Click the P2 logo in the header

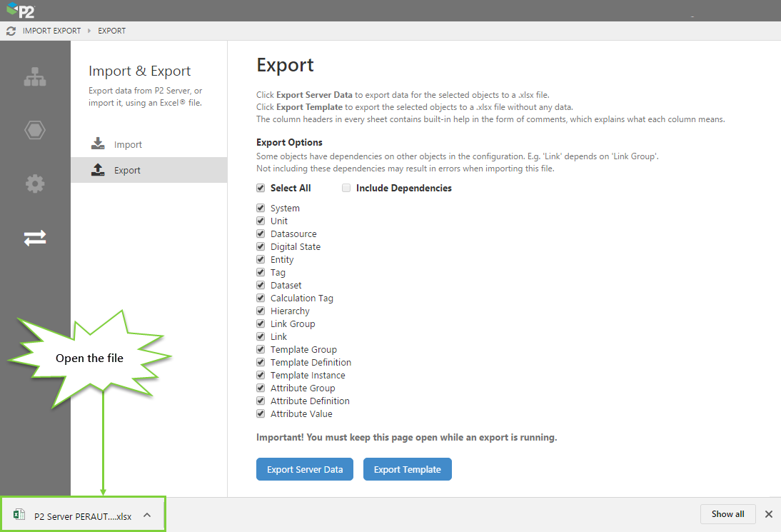[19, 11]
